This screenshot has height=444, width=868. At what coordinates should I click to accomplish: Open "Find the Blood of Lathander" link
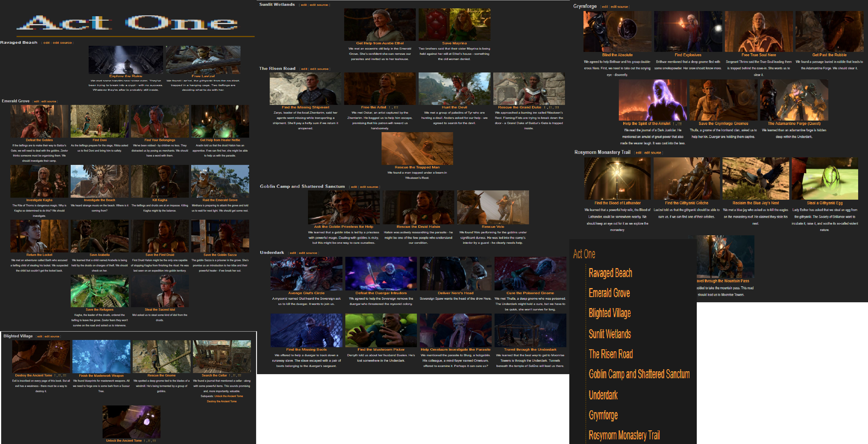point(617,203)
